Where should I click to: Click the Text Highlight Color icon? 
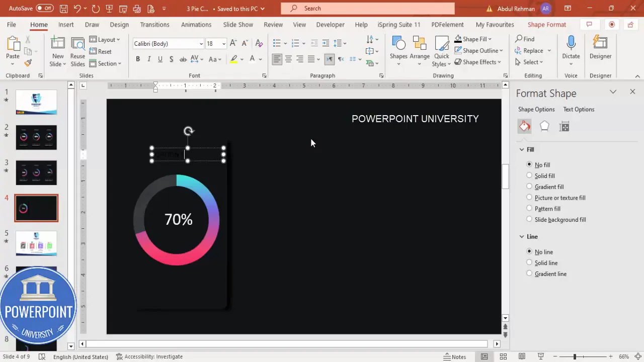click(233, 59)
